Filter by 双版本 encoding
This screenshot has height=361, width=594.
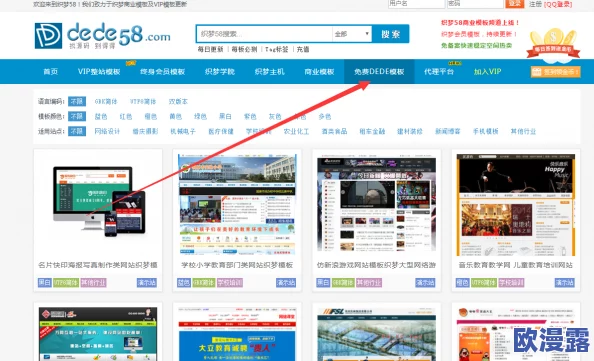click(x=178, y=102)
